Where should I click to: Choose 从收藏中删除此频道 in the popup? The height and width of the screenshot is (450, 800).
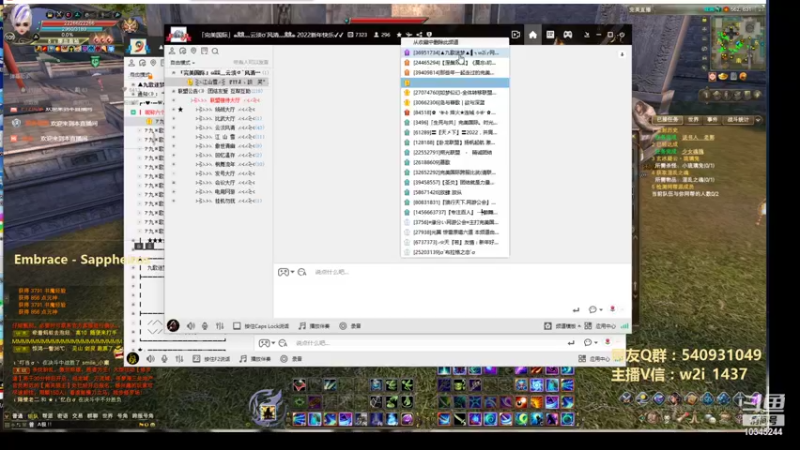pyautogui.click(x=455, y=42)
